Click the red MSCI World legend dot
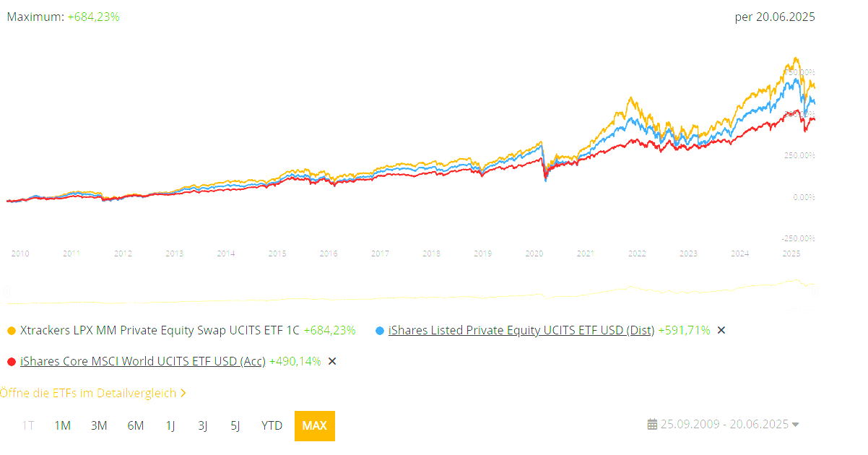The width and height of the screenshot is (868, 455). [x=11, y=361]
